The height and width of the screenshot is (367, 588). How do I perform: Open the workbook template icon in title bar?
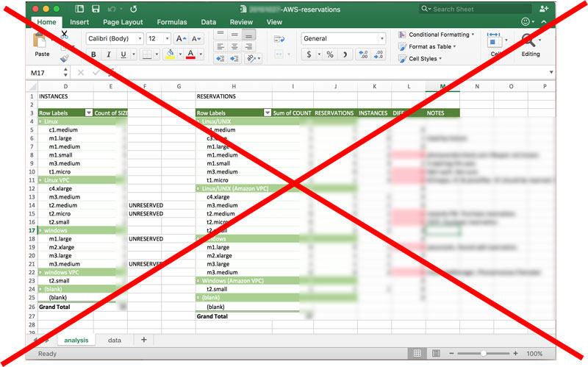click(79, 9)
